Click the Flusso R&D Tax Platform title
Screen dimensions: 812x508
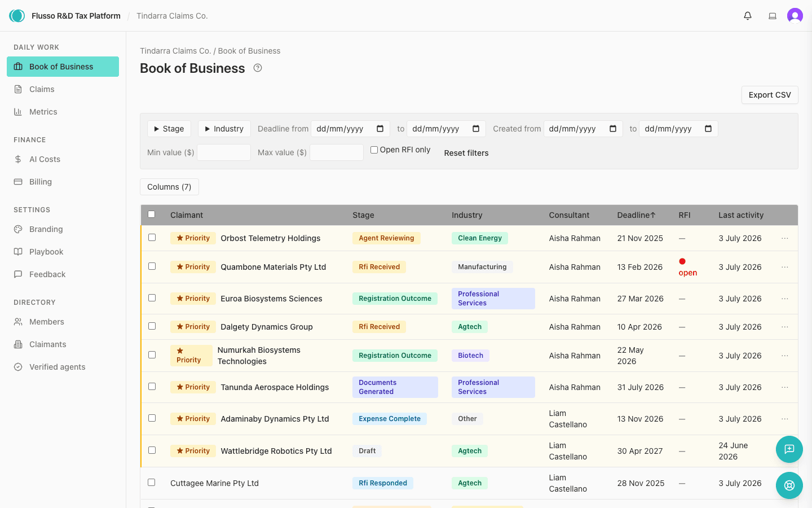(76, 16)
